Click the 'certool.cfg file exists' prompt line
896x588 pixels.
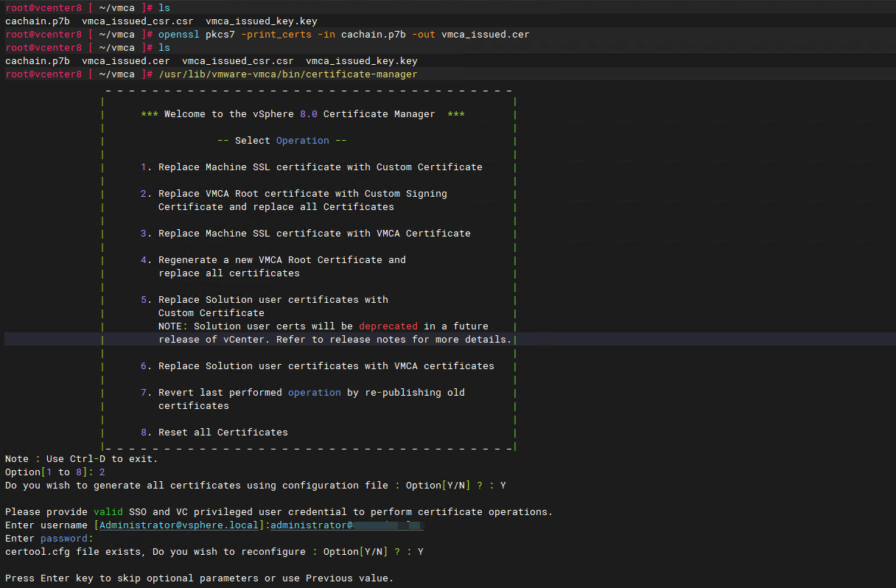(x=214, y=552)
